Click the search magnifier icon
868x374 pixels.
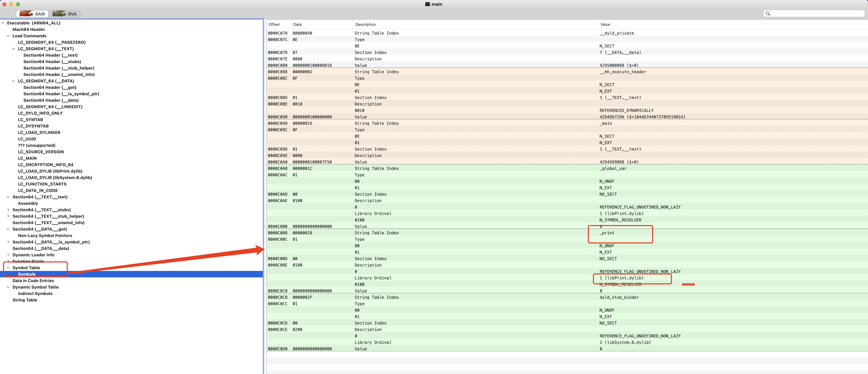point(768,13)
